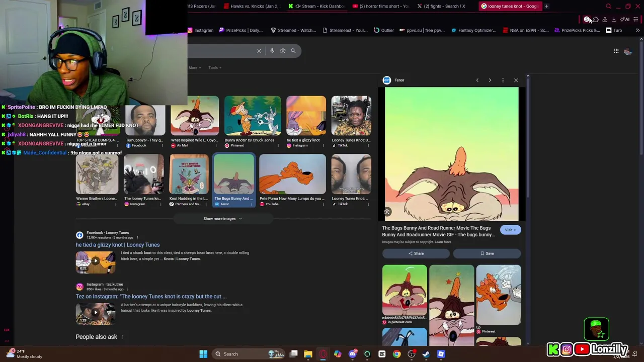Expand Show more images
This screenshot has width=644, height=362.
(x=222, y=219)
